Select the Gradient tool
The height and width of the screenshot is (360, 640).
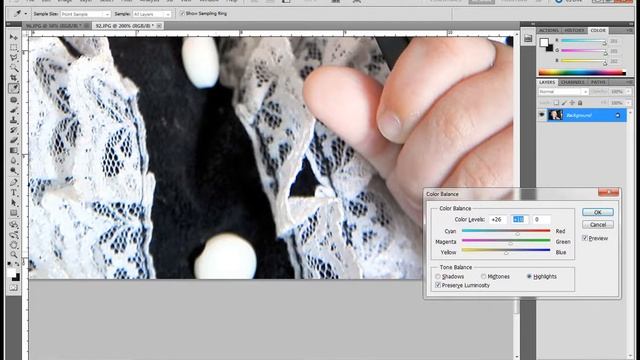[13, 151]
